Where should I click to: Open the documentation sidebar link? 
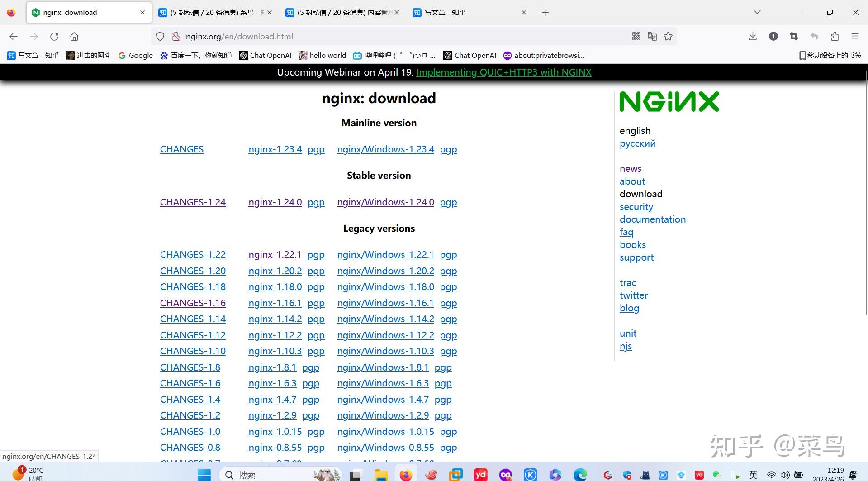click(653, 219)
